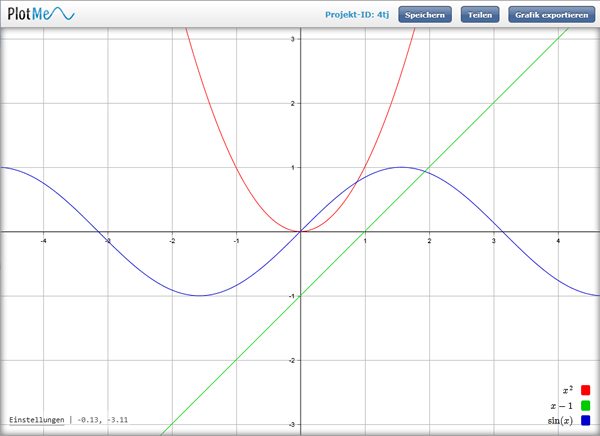Image resolution: width=600 pixels, height=436 pixels.
Task: Click y-axis tick label 2
Action: click(x=293, y=103)
